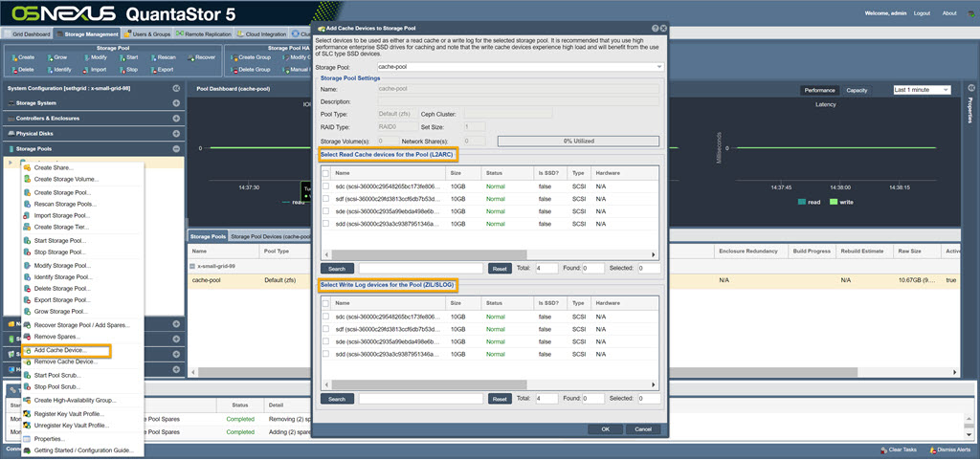Check sde in the Write Log list
980x460 pixels.
325,341
